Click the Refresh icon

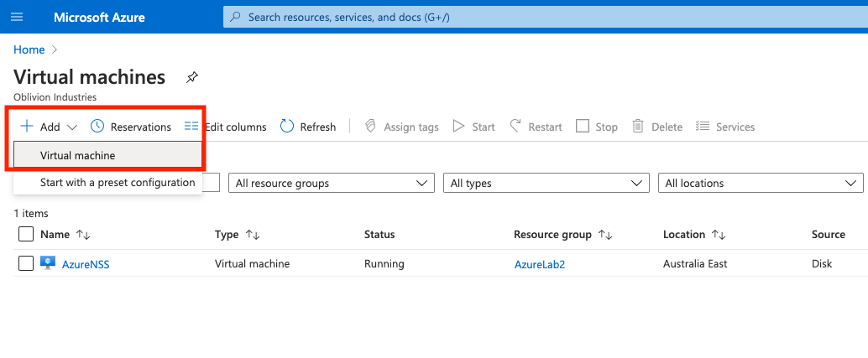(x=287, y=127)
